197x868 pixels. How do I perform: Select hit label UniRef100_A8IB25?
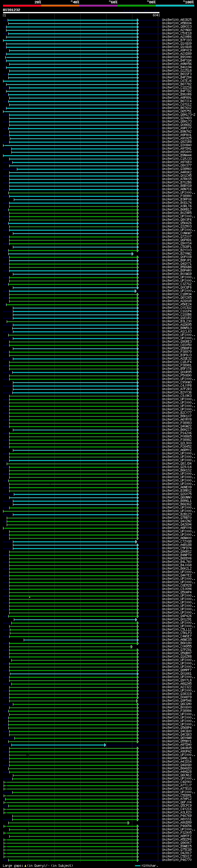pyautogui.click(x=177, y=20)
